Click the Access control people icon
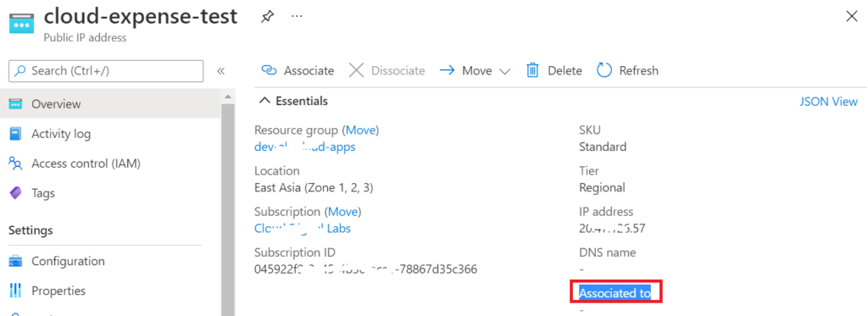Viewport: 868px width, 316px height. tap(15, 164)
